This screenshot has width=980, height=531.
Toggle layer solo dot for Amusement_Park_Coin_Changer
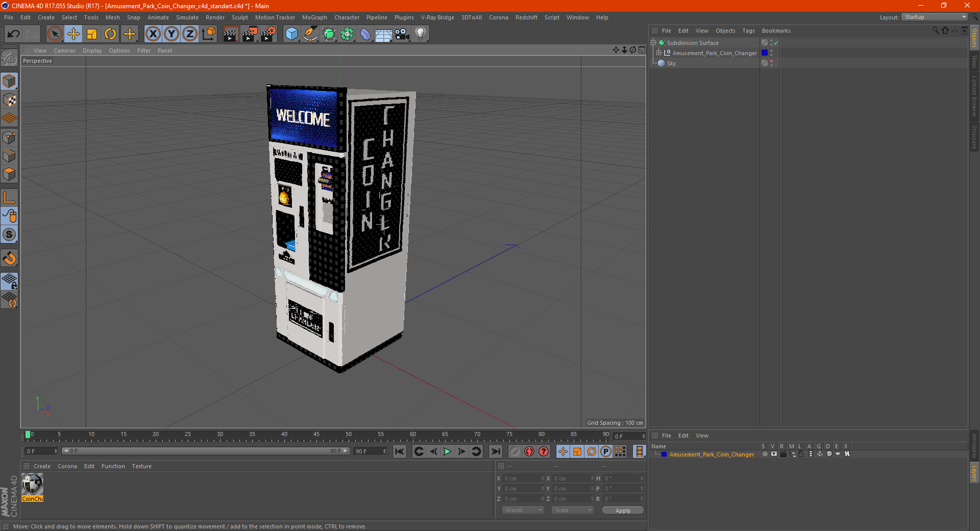click(765, 454)
